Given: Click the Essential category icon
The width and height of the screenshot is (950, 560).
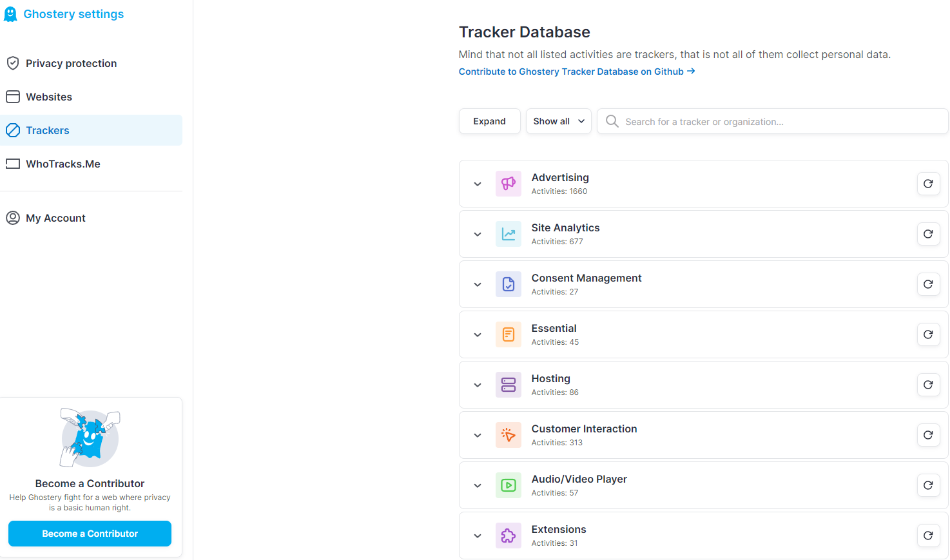Looking at the screenshot, I should pyautogui.click(x=509, y=334).
